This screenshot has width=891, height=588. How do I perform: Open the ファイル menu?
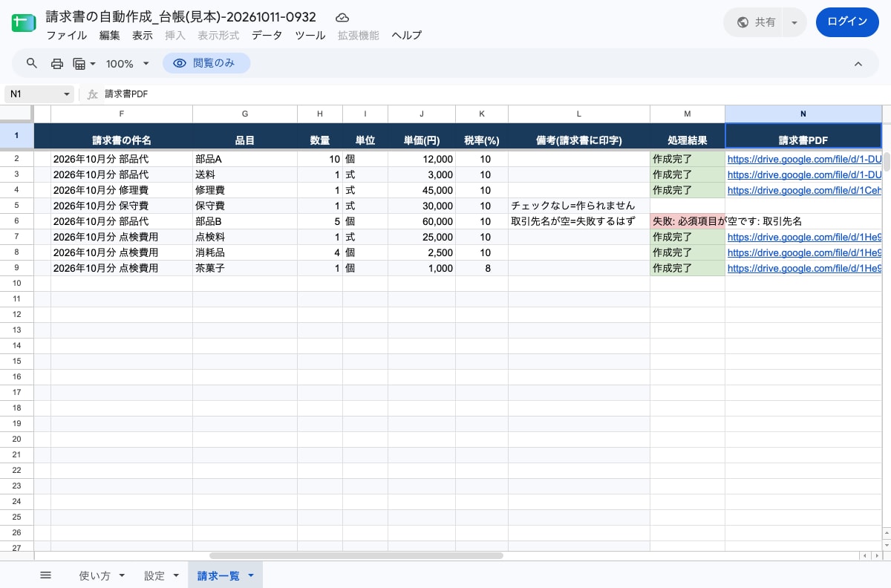click(x=66, y=35)
